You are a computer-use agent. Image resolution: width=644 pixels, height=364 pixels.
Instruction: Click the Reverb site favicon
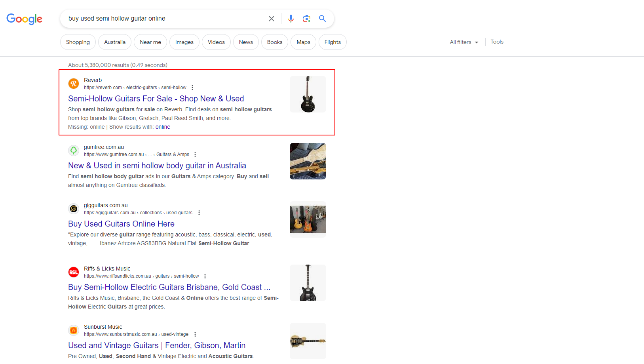(74, 84)
